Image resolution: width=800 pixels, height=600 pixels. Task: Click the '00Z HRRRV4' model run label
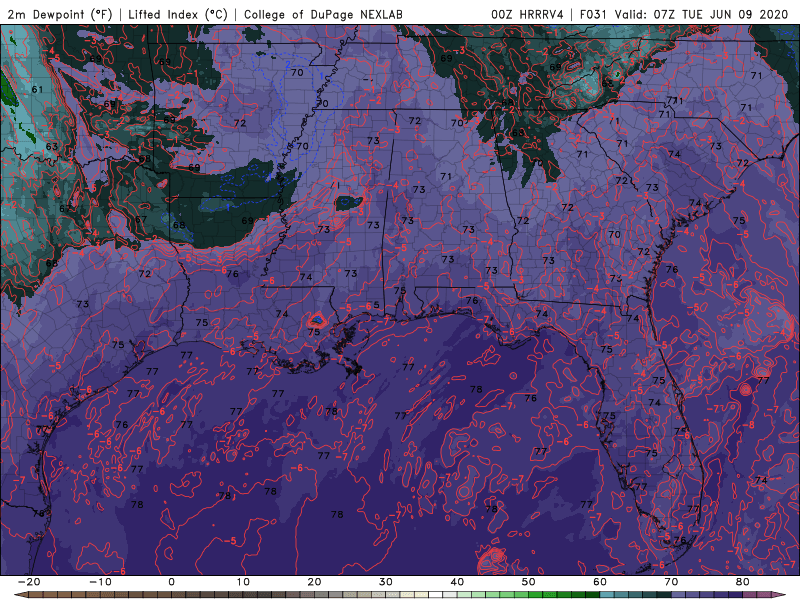pyautogui.click(x=528, y=14)
